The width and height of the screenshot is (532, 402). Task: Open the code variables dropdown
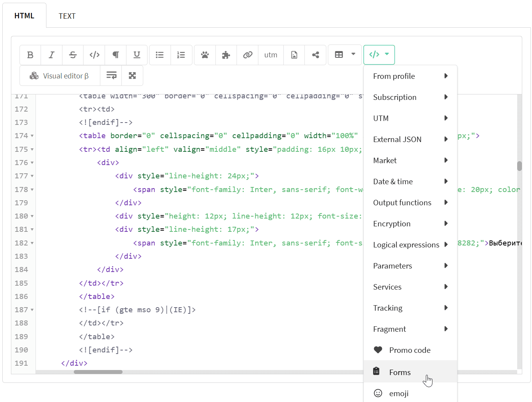pyautogui.click(x=379, y=55)
